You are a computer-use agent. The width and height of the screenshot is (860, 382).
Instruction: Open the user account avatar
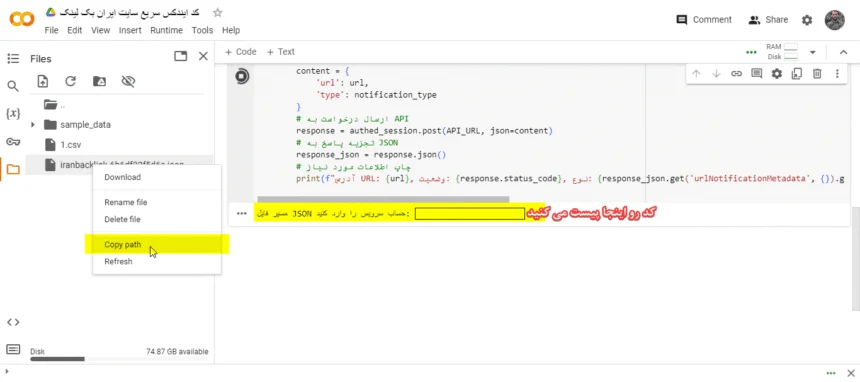(x=835, y=20)
